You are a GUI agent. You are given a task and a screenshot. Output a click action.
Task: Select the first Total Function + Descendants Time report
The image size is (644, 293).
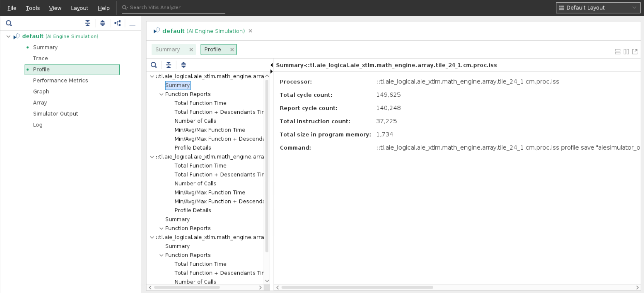219,112
